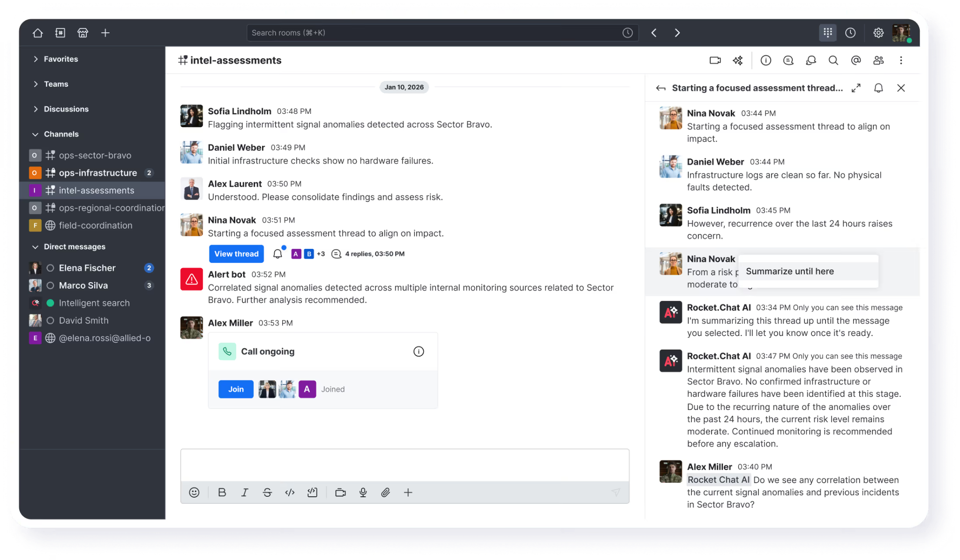Click the Search rooms input field
The height and width of the screenshot is (560, 960).
click(442, 33)
